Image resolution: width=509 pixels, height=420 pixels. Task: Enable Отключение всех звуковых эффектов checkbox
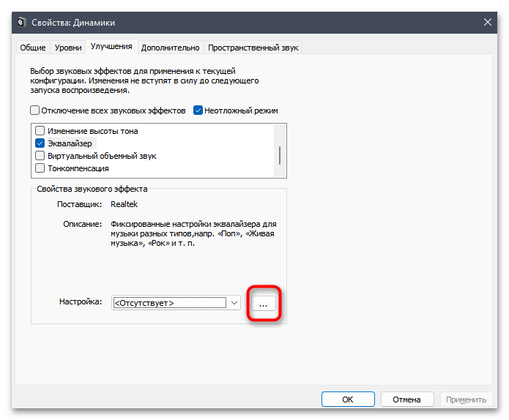click(34, 110)
